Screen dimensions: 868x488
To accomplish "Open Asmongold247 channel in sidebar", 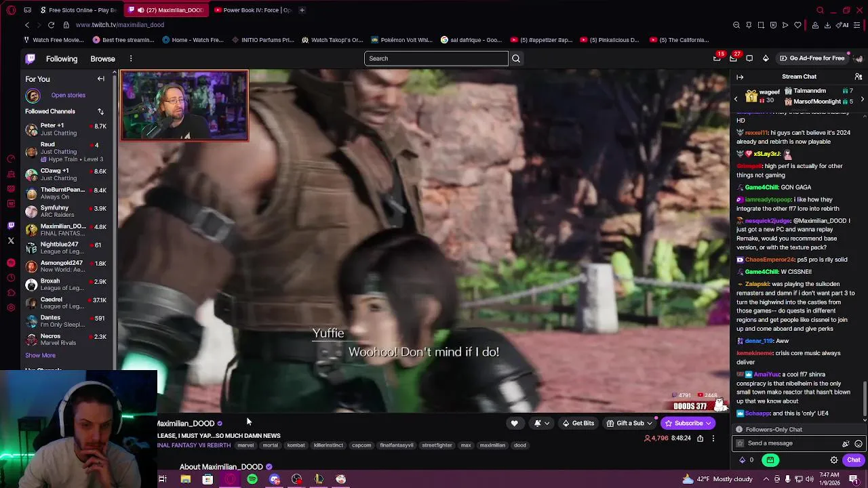I will point(66,267).
